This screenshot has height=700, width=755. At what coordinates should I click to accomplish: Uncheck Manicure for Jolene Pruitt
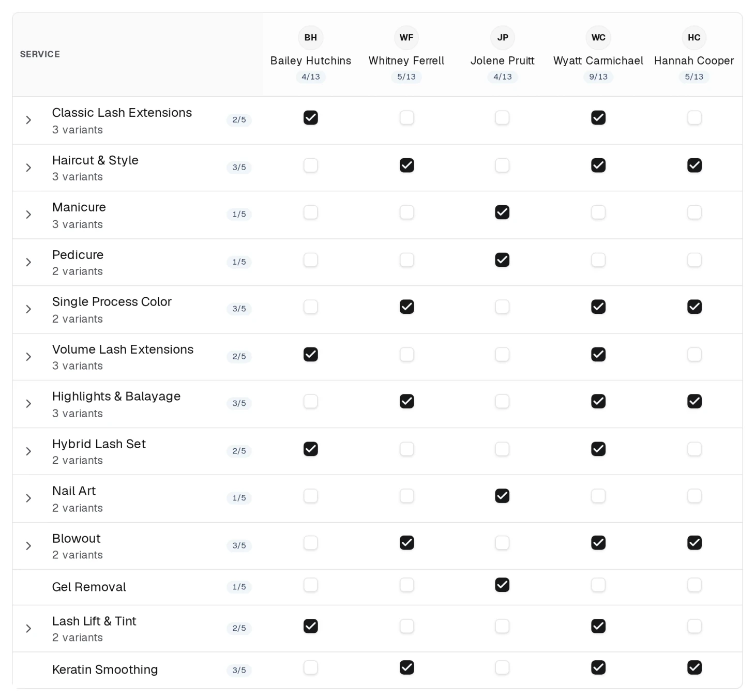[502, 212]
